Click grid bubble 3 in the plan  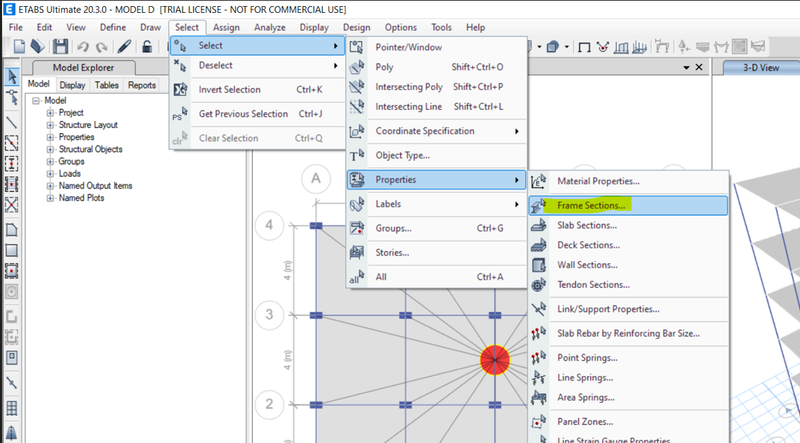[269, 314]
